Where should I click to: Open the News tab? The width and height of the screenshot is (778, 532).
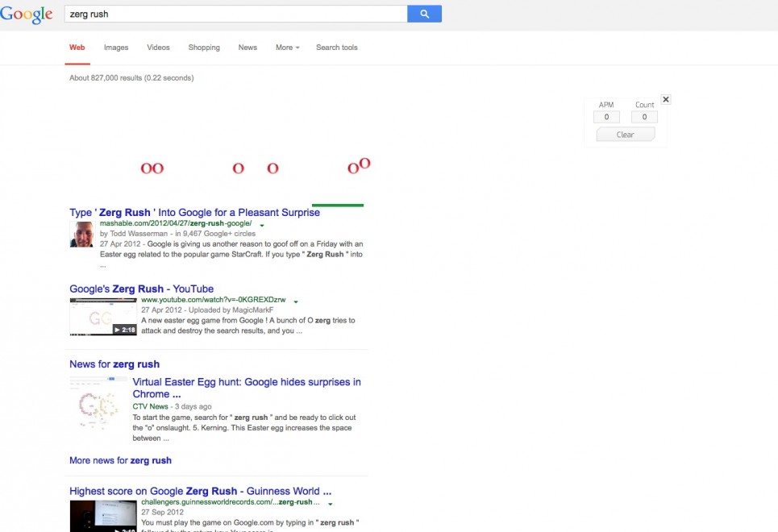[248, 48]
